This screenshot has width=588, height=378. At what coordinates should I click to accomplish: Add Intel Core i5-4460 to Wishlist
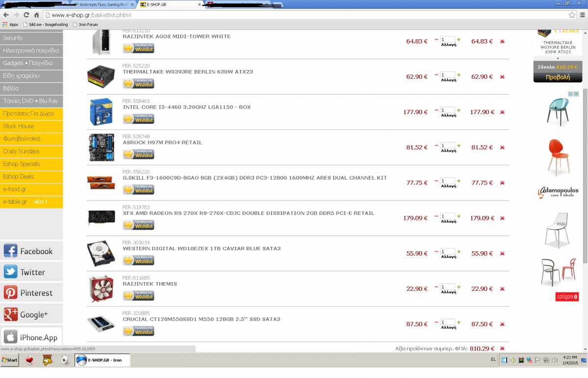[x=139, y=119]
